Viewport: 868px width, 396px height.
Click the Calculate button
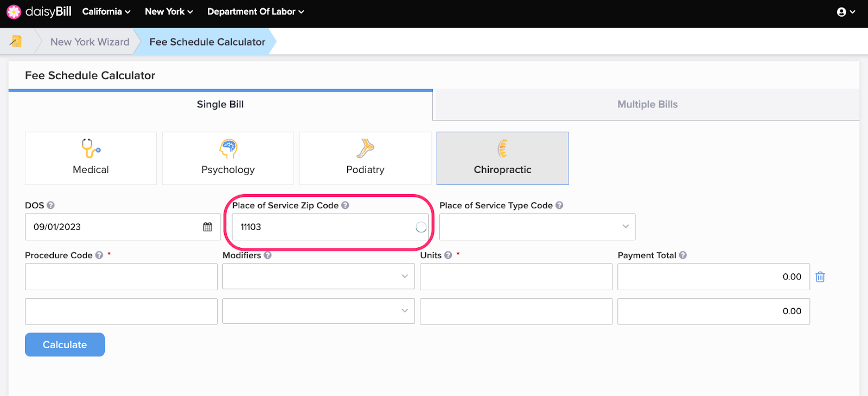point(65,344)
